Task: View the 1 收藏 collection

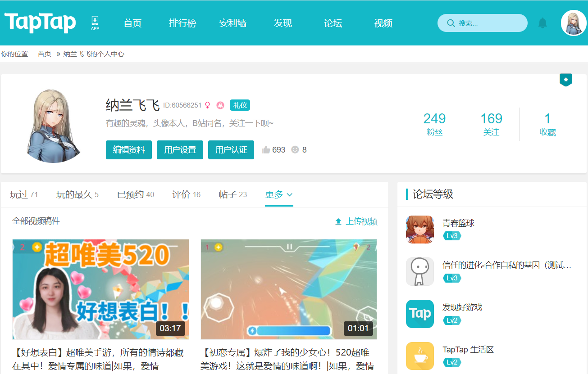Action: tap(548, 124)
